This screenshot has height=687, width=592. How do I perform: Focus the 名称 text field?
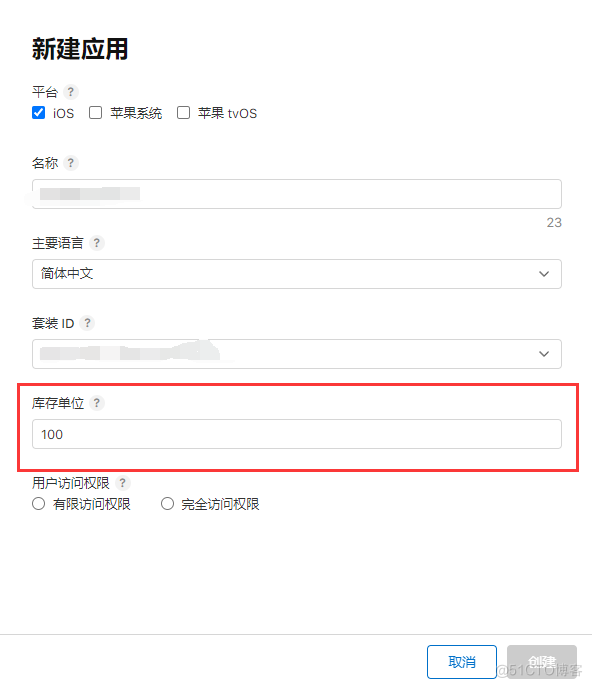pyautogui.click(x=297, y=194)
